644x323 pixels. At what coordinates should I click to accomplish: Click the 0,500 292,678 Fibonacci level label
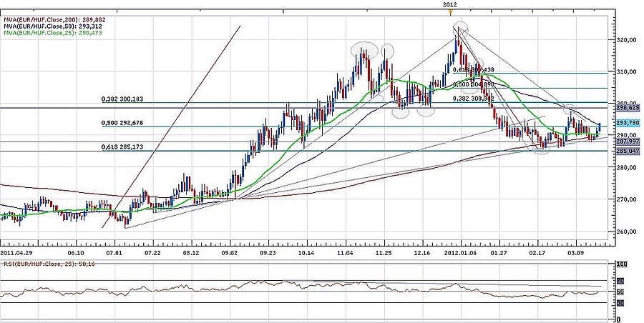(124, 124)
